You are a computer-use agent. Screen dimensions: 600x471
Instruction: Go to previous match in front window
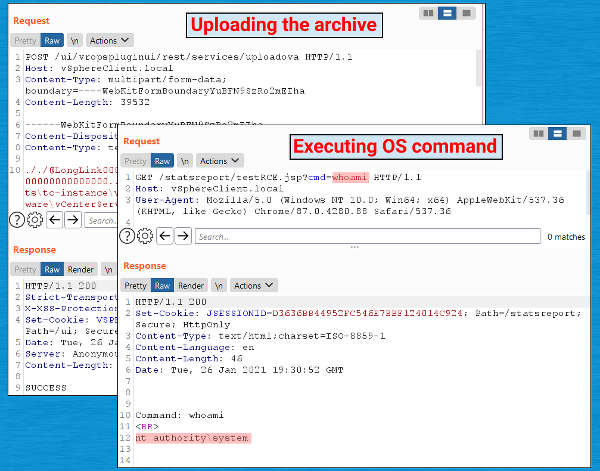click(165, 236)
